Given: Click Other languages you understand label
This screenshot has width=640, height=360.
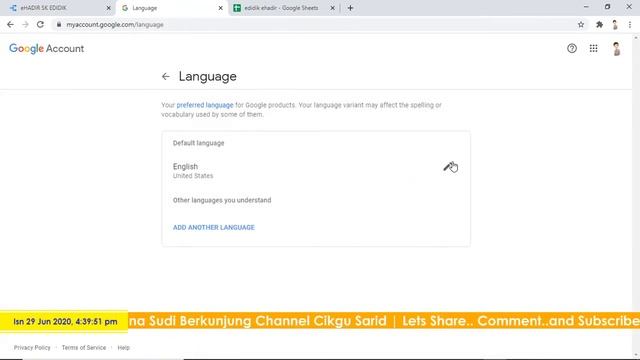Looking at the screenshot, I should click(222, 200).
